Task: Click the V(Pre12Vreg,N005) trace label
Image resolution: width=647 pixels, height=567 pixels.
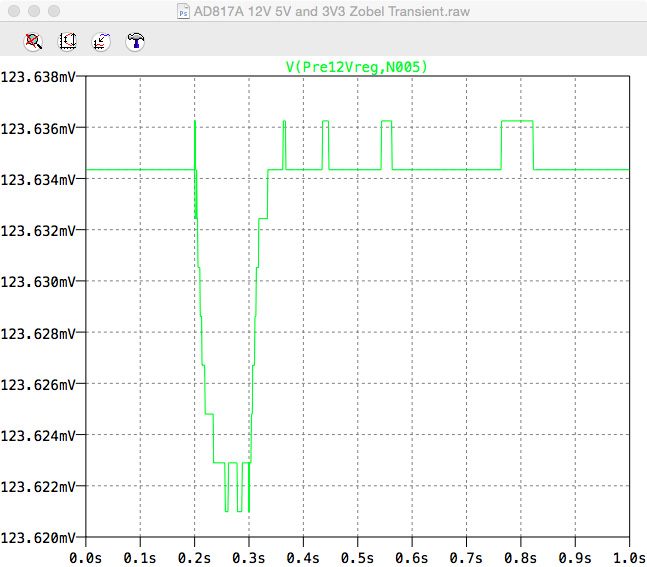Action: (357, 67)
